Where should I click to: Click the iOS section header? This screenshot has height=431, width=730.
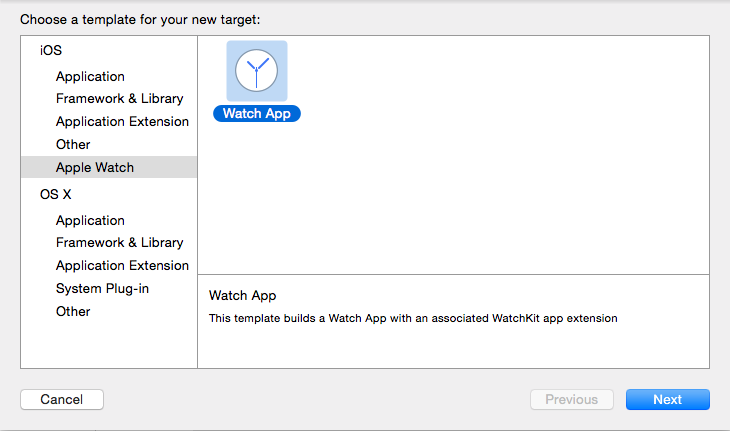pos(50,50)
